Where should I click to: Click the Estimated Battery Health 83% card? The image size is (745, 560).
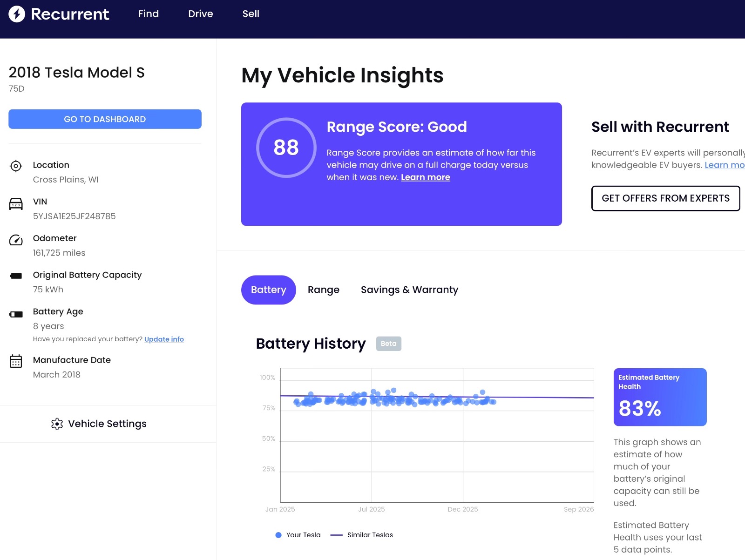(659, 397)
